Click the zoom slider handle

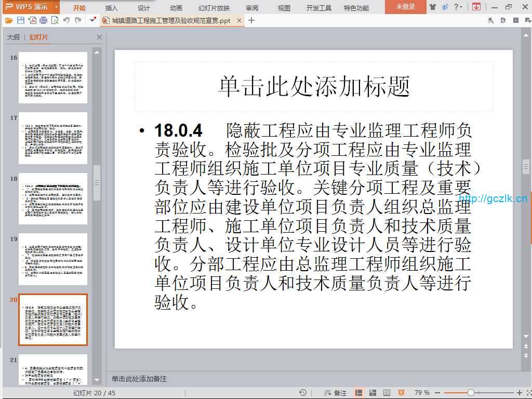[471, 393]
